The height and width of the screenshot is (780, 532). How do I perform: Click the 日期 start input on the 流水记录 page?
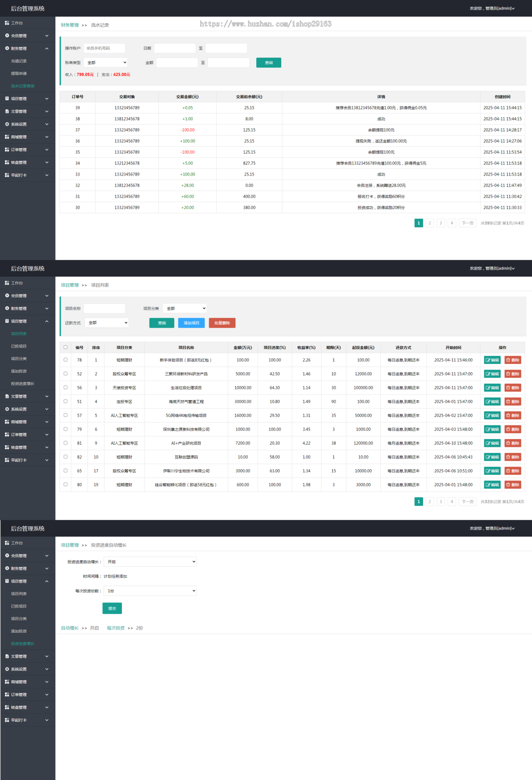175,48
